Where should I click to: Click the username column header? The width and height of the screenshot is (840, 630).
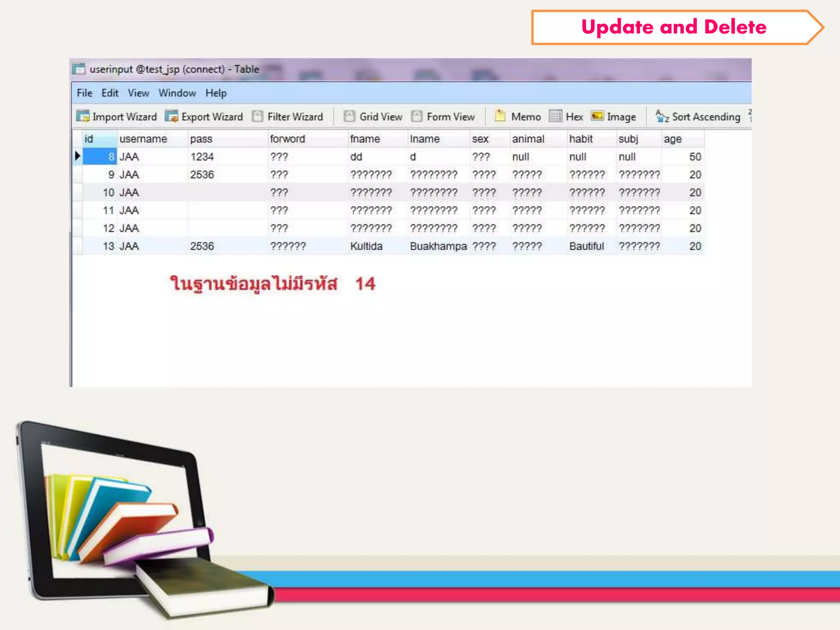[143, 139]
